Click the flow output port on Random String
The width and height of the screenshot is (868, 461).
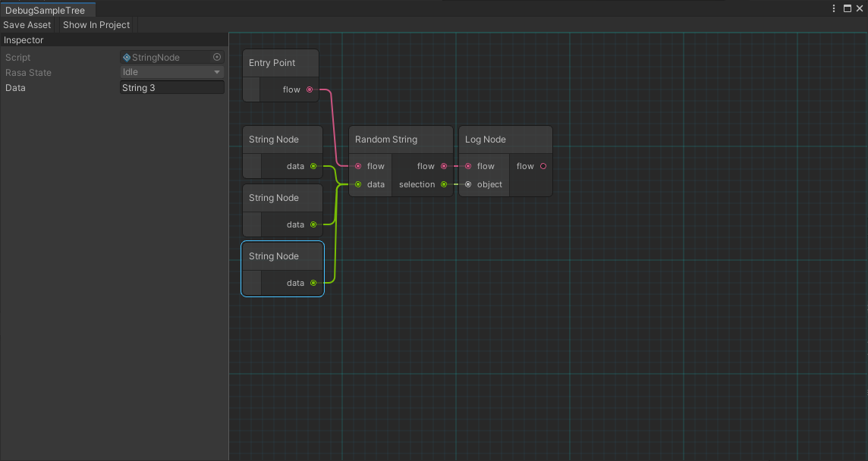(x=445, y=166)
